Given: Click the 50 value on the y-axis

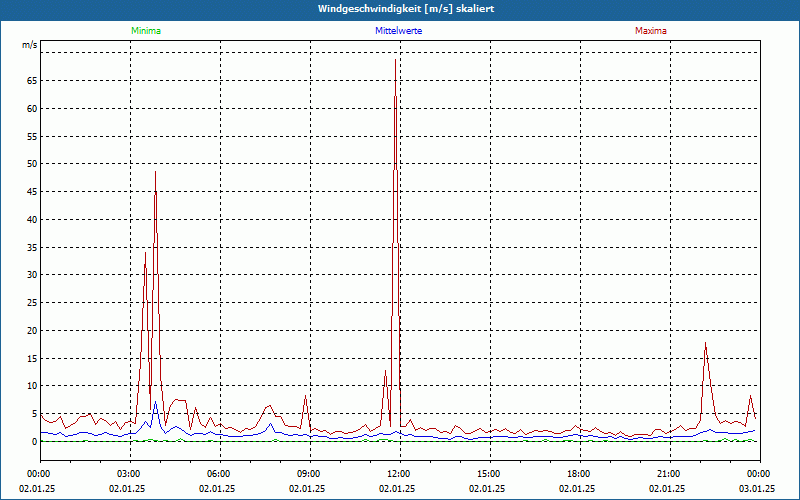Looking at the screenshot, I should [33, 164].
